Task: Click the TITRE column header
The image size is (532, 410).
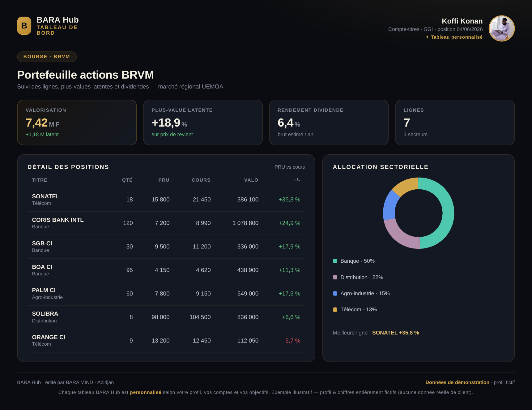Action: tap(40, 180)
